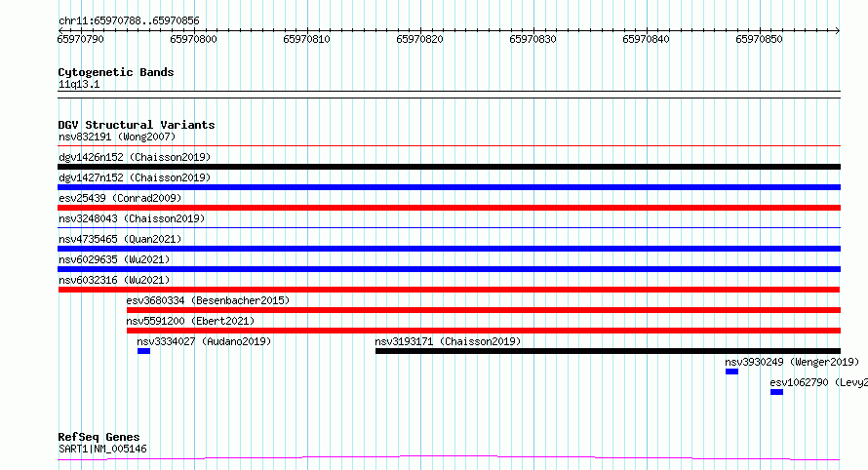Select the 11q13.1 band label

tap(79, 84)
